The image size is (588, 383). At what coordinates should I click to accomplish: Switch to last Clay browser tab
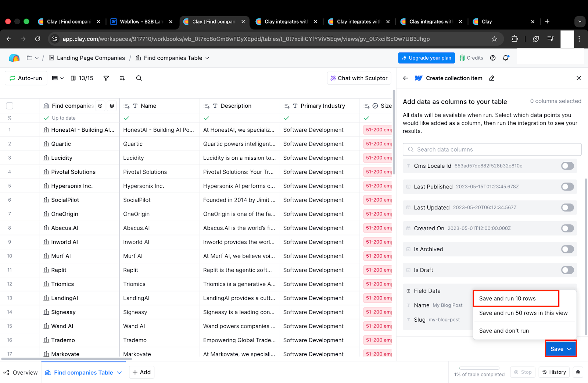(x=503, y=21)
